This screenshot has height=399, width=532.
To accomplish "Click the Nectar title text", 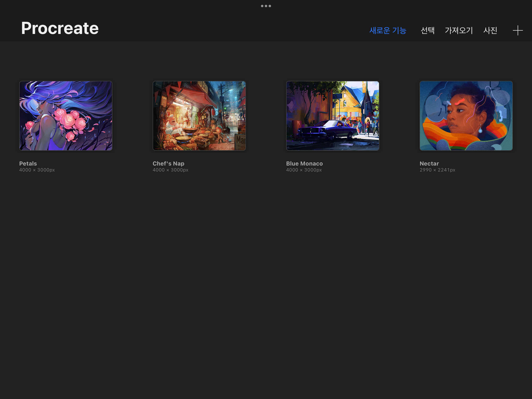I will click(x=429, y=164).
